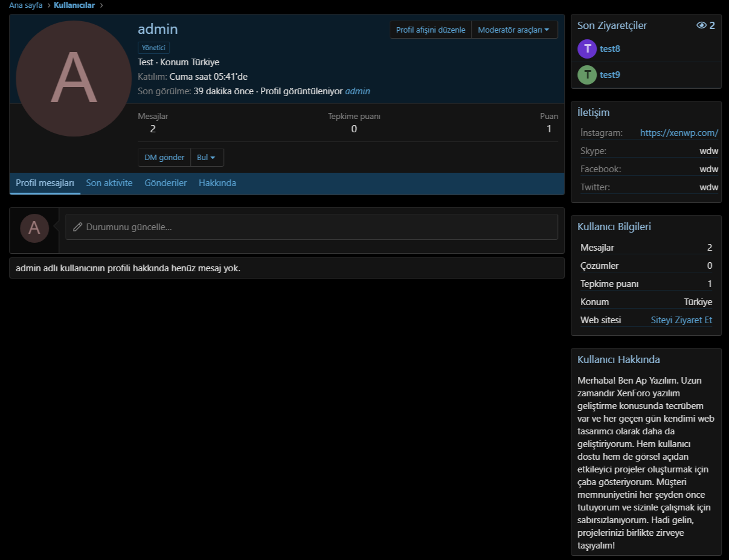This screenshot has height=560, width=729.
Task: Click the Yönetici badge
Action: tap(154, 48)
